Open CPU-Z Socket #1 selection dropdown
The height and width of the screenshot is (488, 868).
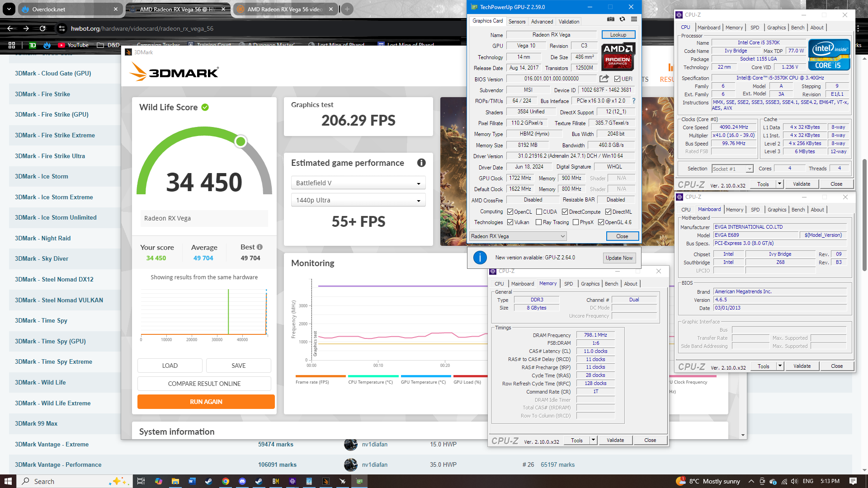(x=732, y=169)
